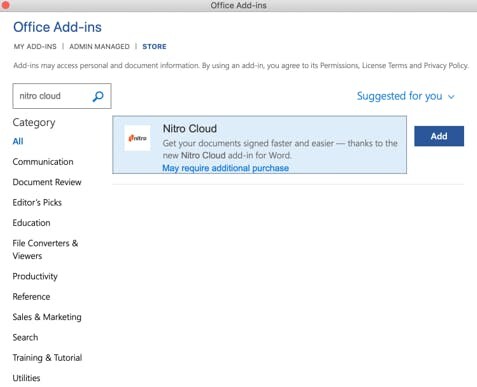Filter by Training & Tutorial
This screenshot has height=387, width=477.
pos(47,358)
